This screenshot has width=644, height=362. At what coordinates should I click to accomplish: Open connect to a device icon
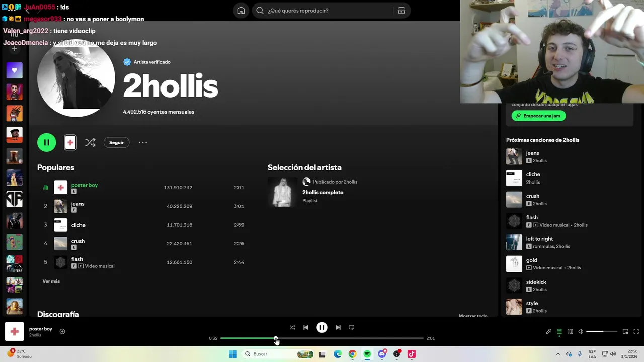point(570,332)
